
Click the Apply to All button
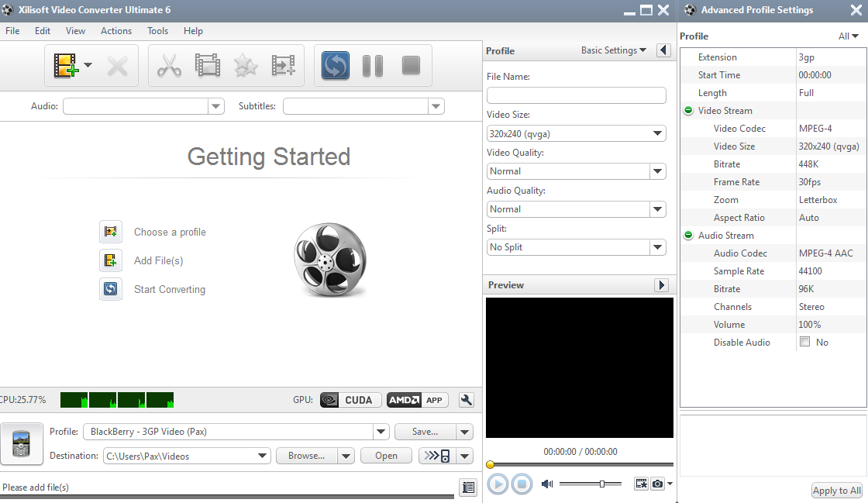(836, 491)
